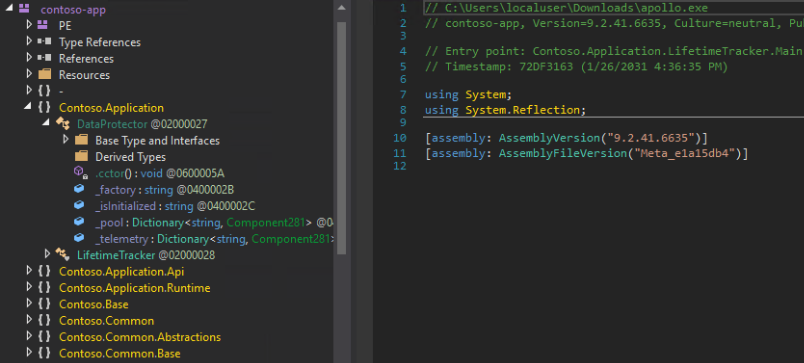
Task: Click Contoso.Common namespace braces icon
Action: coord(44,320)
